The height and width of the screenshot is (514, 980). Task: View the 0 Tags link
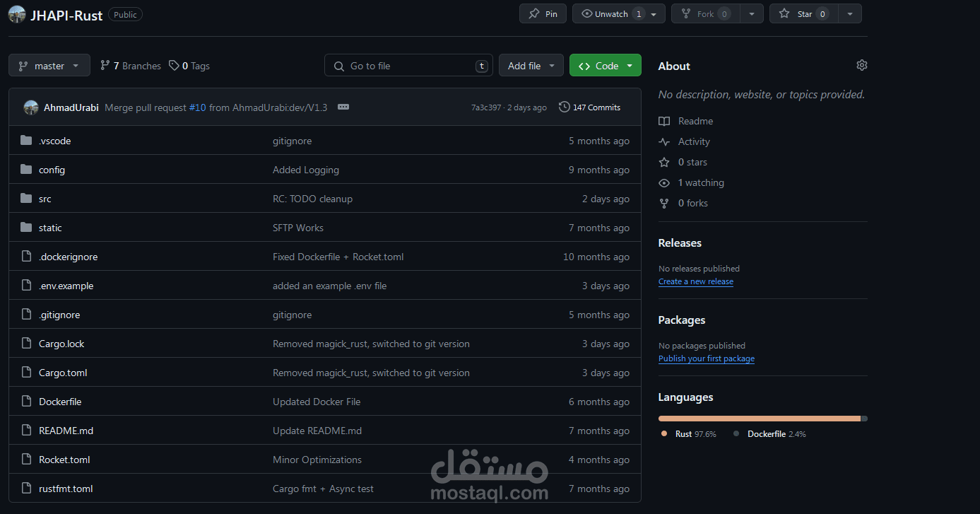[x=189, y=66]
